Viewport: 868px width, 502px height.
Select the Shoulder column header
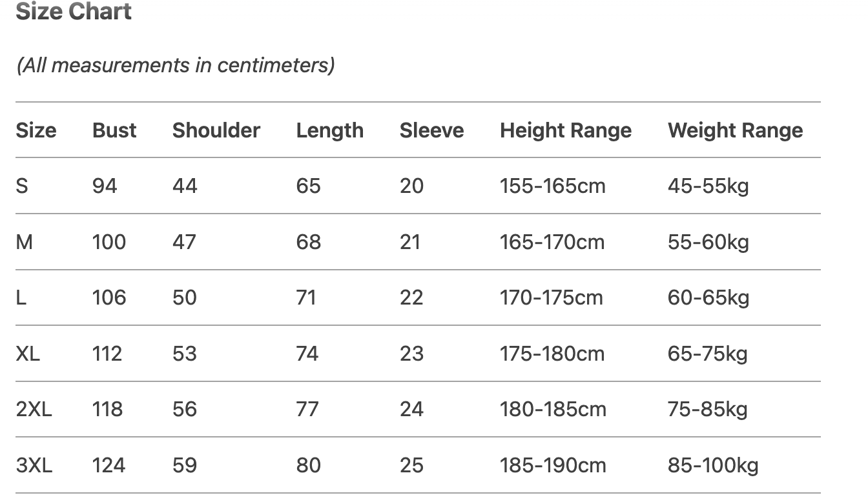pos(216,130)
